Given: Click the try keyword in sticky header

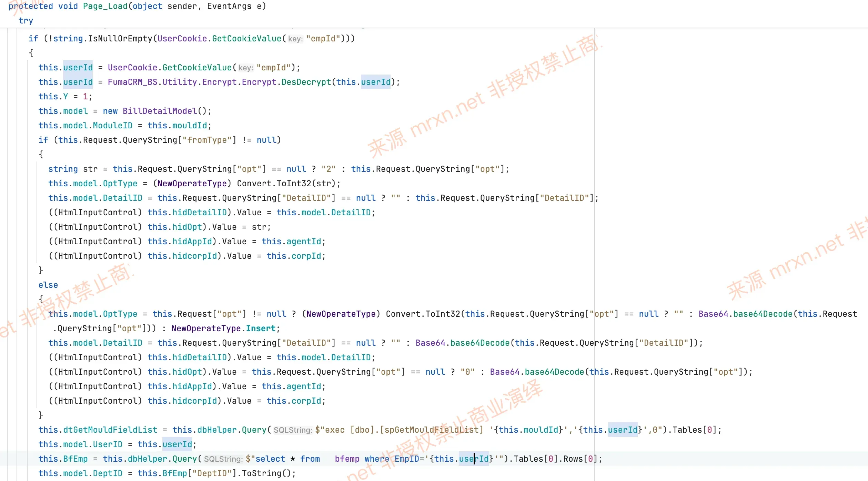Looking at the screenshot, I should coord(26,21).
